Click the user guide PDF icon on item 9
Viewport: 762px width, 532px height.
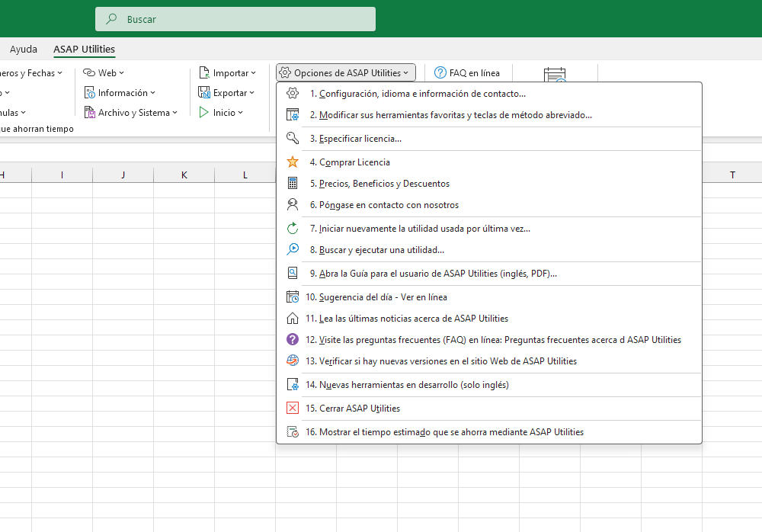(x=293, y=274)
